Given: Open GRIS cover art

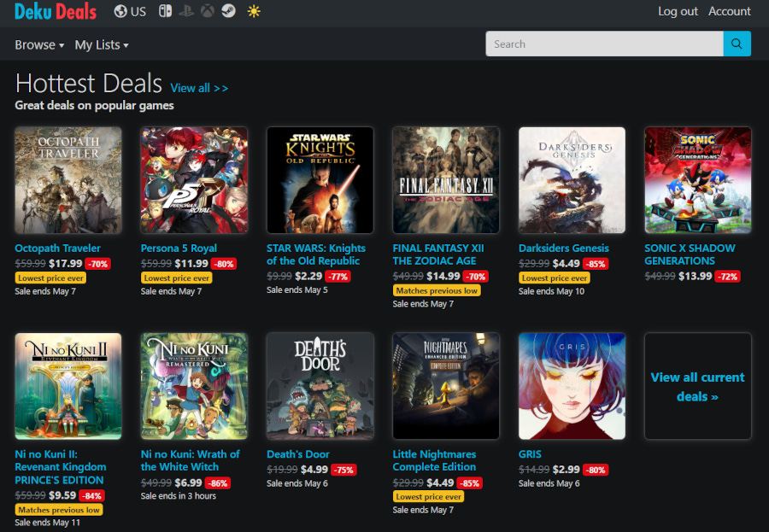Looking at the screenshot, I should pyautogui.click(x=572, y=386).
